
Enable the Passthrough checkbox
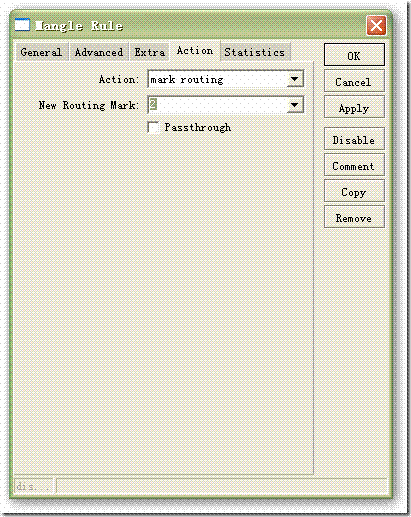point(153,127)
